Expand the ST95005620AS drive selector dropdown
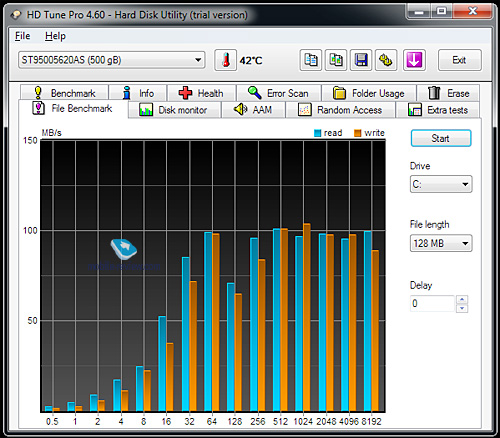The image size is (500, 438). (x=112, y=60)
